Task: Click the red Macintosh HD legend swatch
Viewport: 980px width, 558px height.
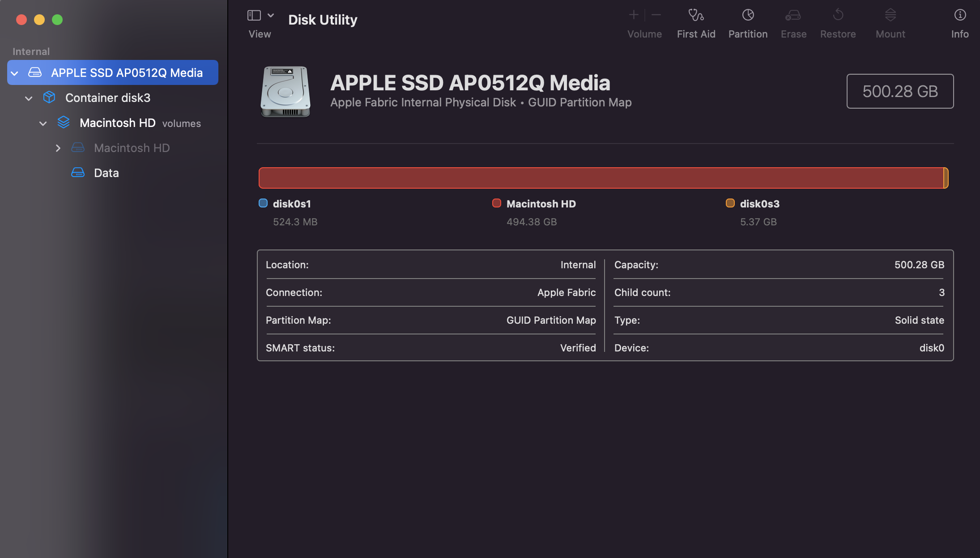Action: pyautogui.click(x=496, y=203)
